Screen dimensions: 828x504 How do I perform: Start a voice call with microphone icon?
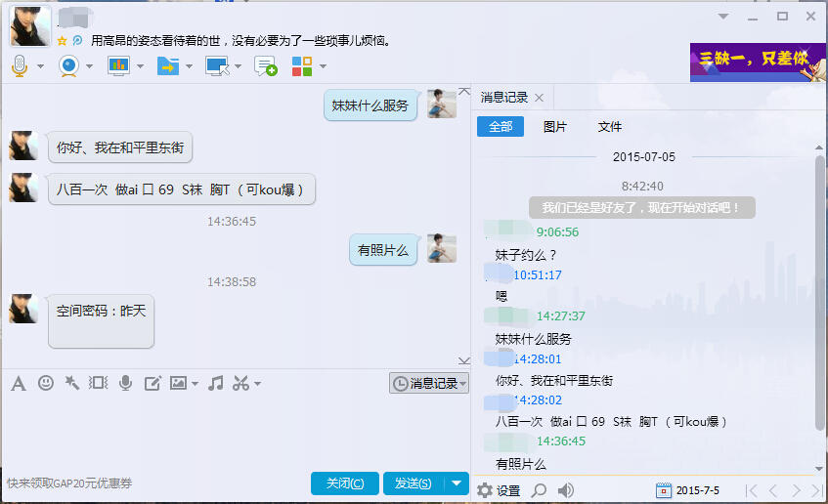(20, 66)
